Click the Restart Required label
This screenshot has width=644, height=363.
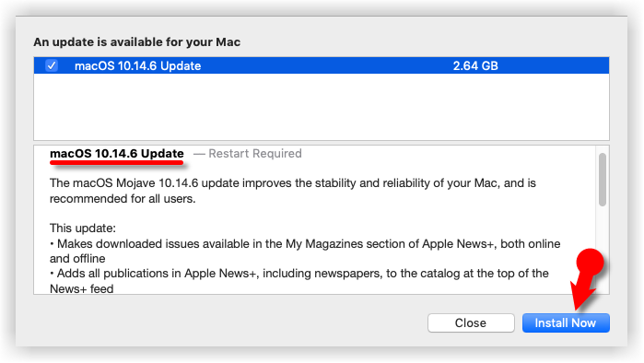pyautogui.click(x=255, y=154)
